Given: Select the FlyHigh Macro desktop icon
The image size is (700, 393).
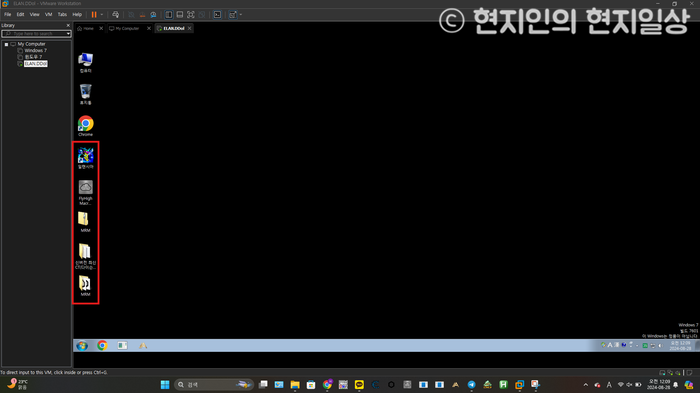Looking at the screenshot, I should click(85, 192).
